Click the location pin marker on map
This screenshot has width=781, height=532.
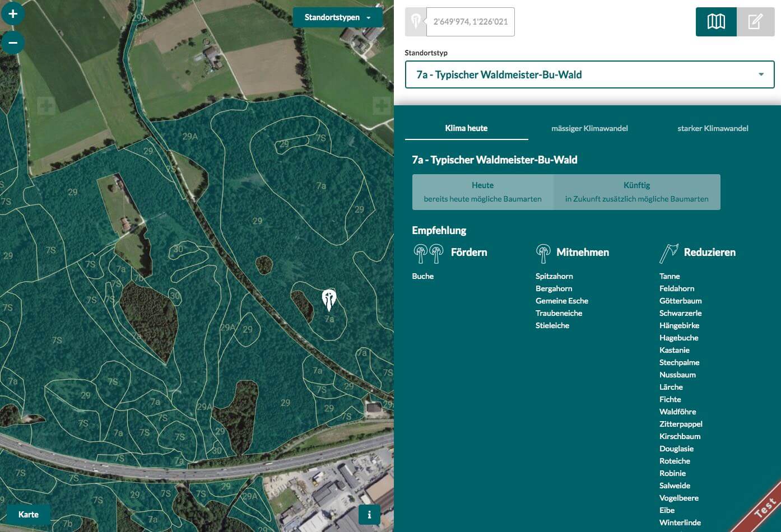point(329,300)
